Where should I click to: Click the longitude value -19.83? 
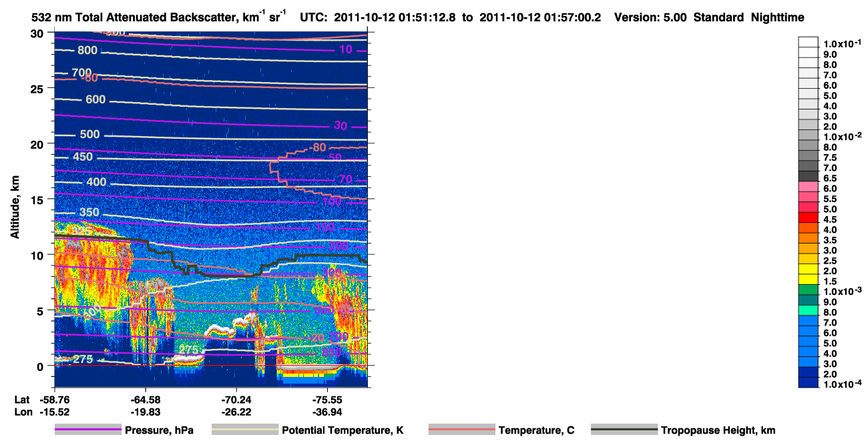[x=145, y=412]
